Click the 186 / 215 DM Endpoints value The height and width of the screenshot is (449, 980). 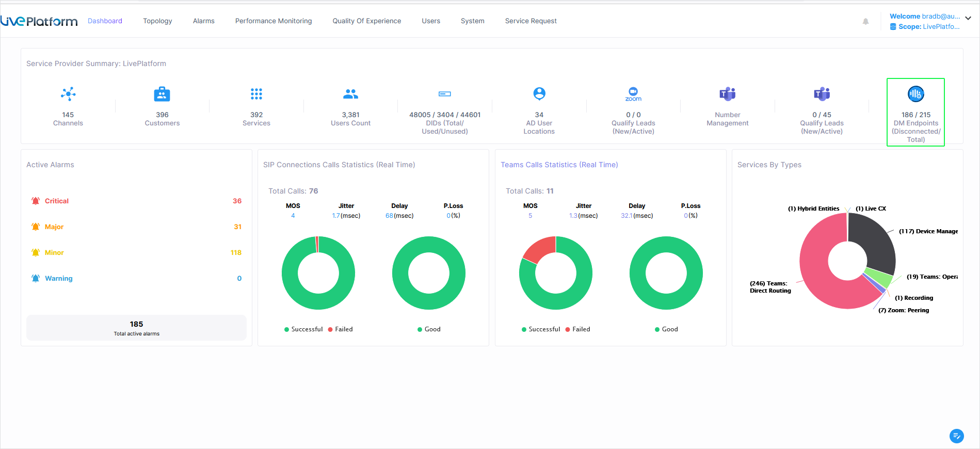pos(916,115)
